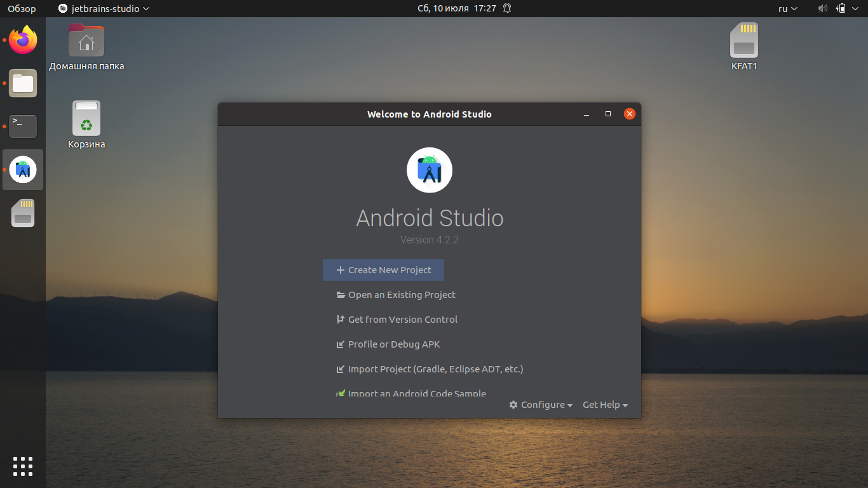The height and width of the screenshot is (488, 868).
Task: Open the Корзина trash icon
Action: click(86, 125)
